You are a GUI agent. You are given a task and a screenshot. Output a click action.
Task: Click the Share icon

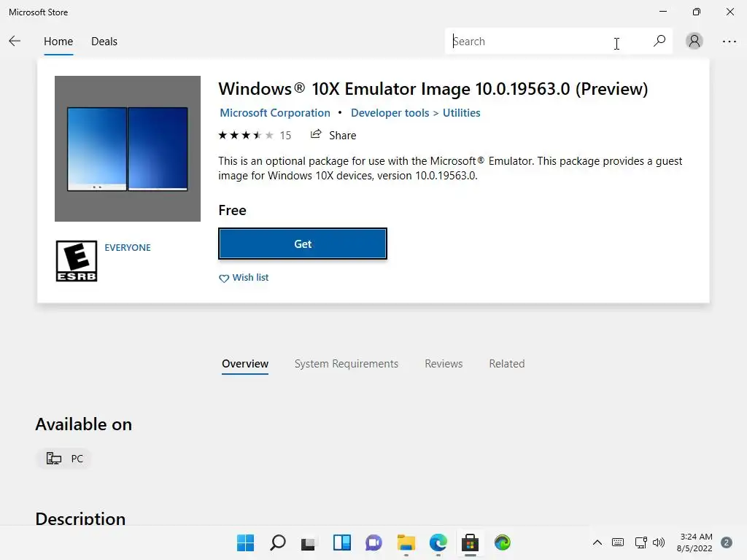(x=315, y=134)
